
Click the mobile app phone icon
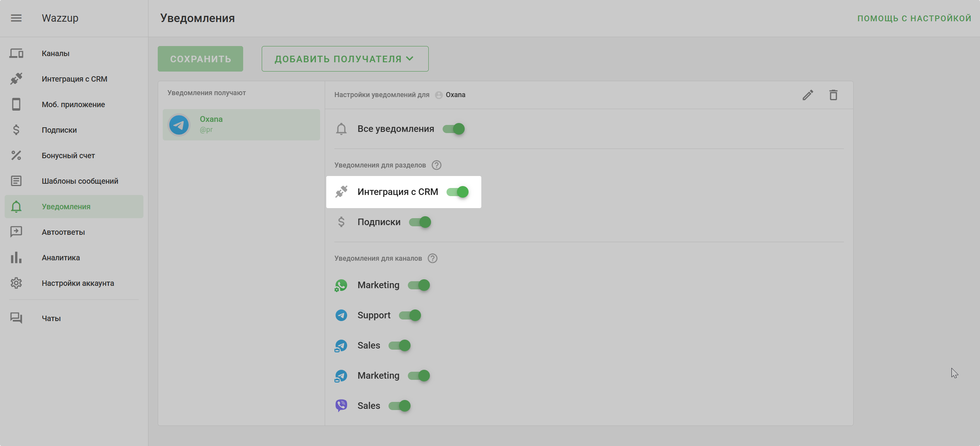16,104
